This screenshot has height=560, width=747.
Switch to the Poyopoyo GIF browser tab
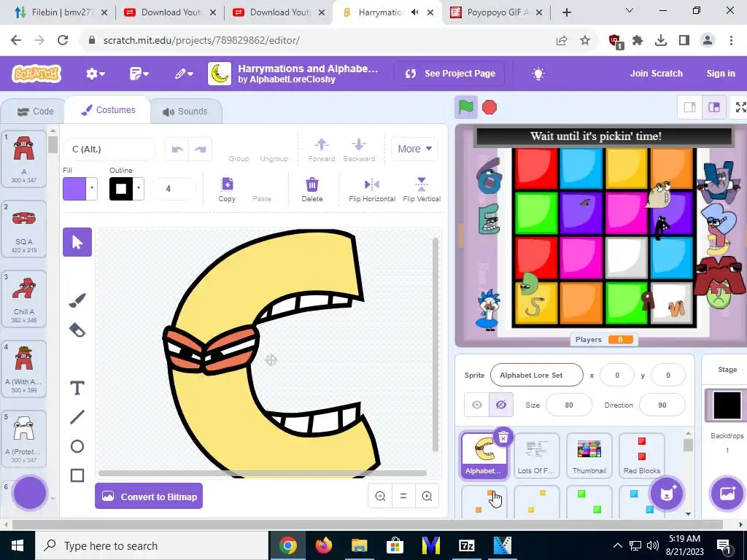[x=495, y=12]
